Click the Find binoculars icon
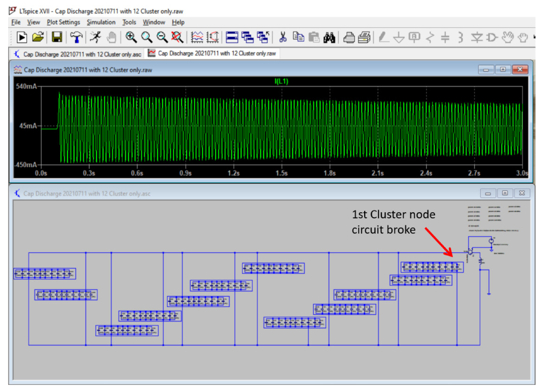542x392 pixels. coord(329,38)
